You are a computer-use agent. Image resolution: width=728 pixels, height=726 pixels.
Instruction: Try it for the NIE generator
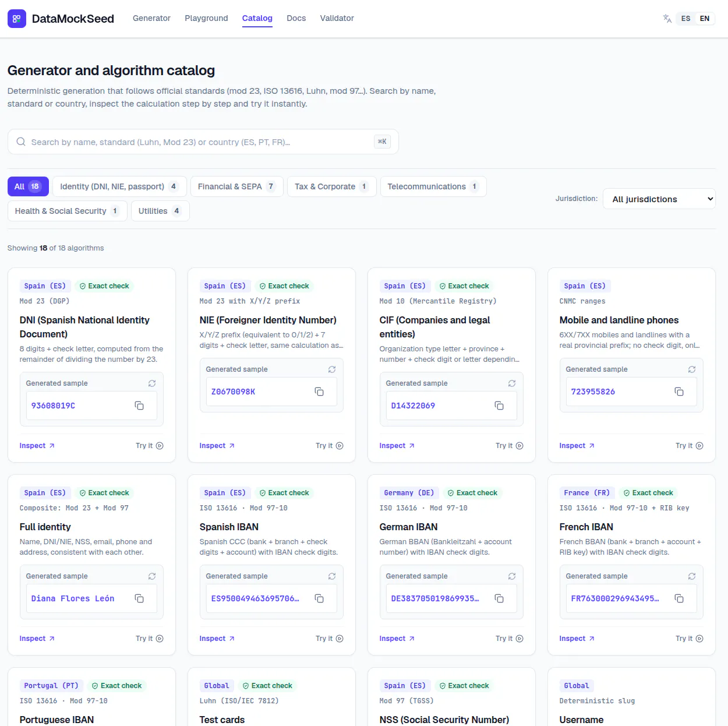coord(330,446)
